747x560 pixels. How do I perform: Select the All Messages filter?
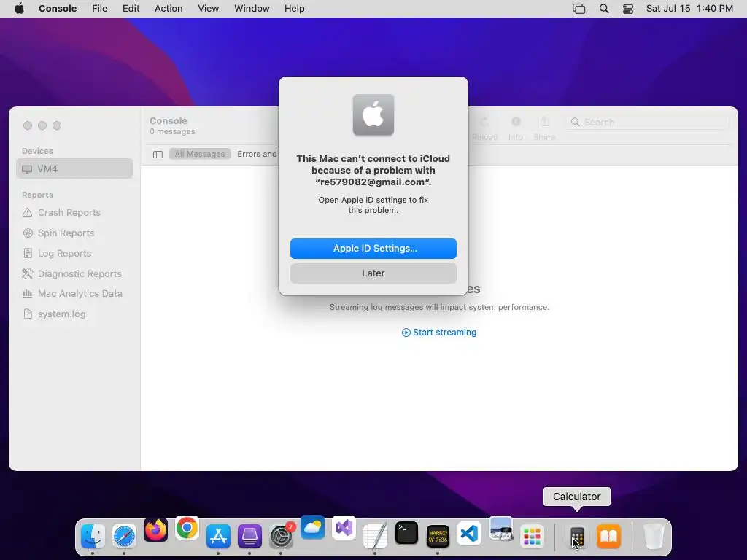click(200, 154)
